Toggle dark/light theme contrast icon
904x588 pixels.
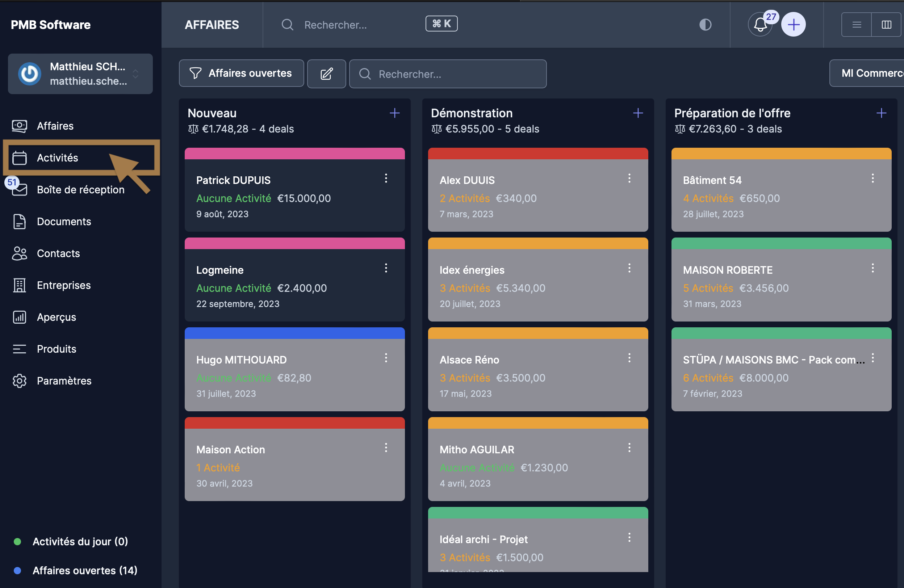point(705,25)
